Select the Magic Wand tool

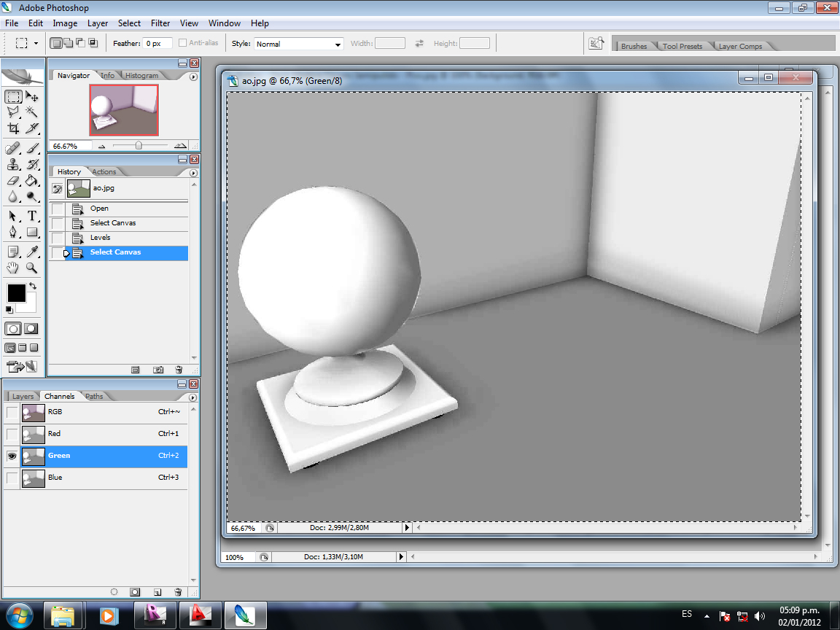click(32, 112)
